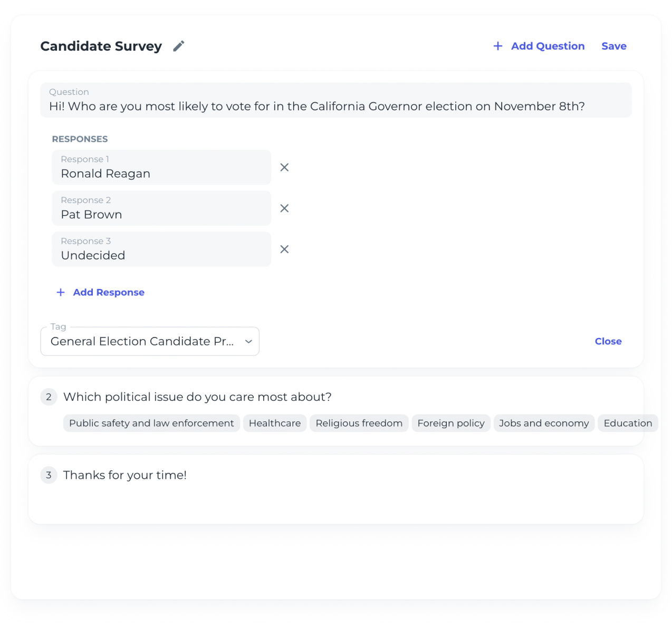Screen dimensions: 672x627
Task: Open the Tag dropdown menu
Action: tap(142, 342)
